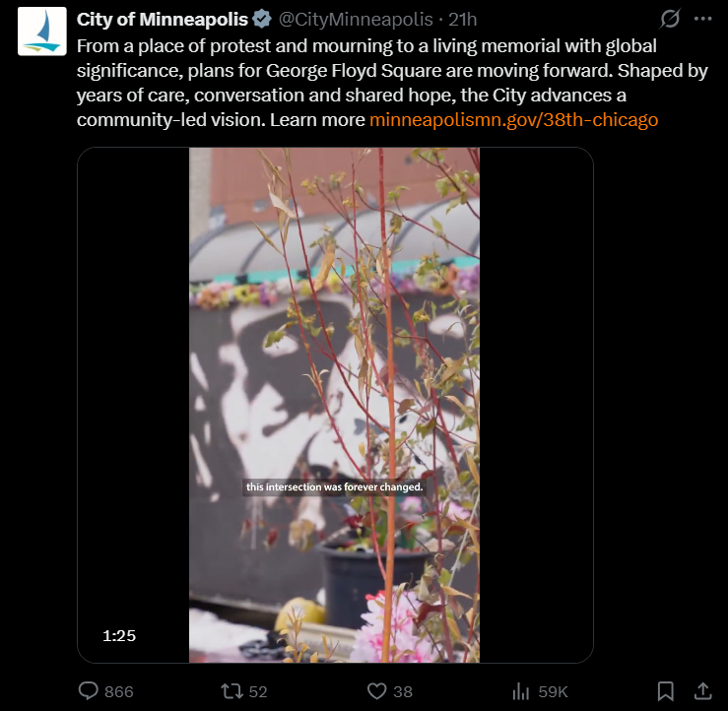Click the 21h timestamp
This screenshot has height=711, width=728.
click(462, 20)
